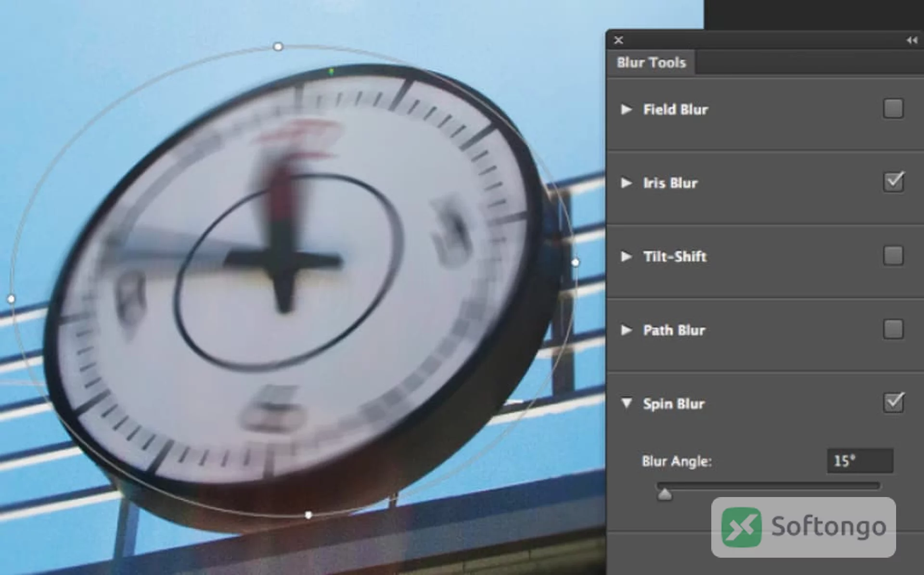The image size is (924, 575).
Task: Select the Blur Tools tab
Action: (x=651, y=63)
